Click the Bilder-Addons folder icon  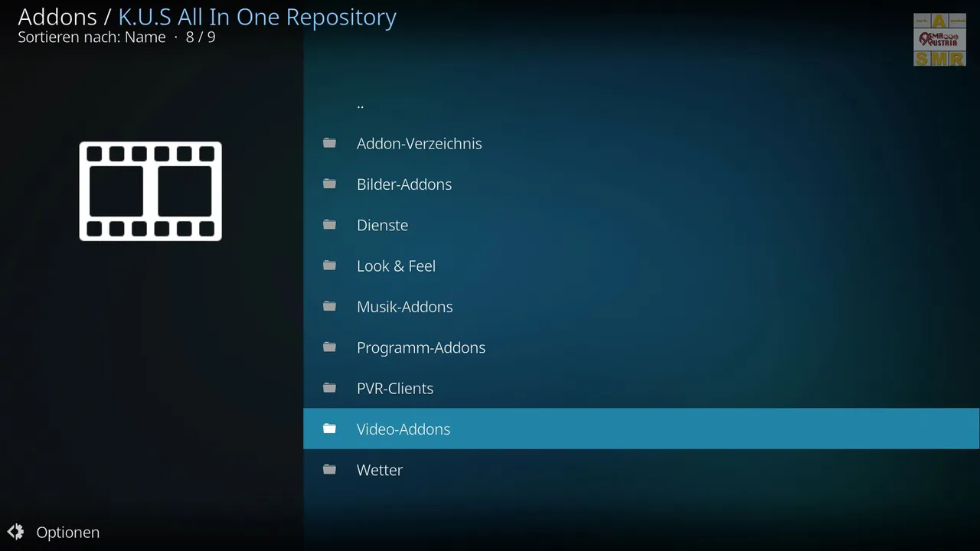[329, 184]
